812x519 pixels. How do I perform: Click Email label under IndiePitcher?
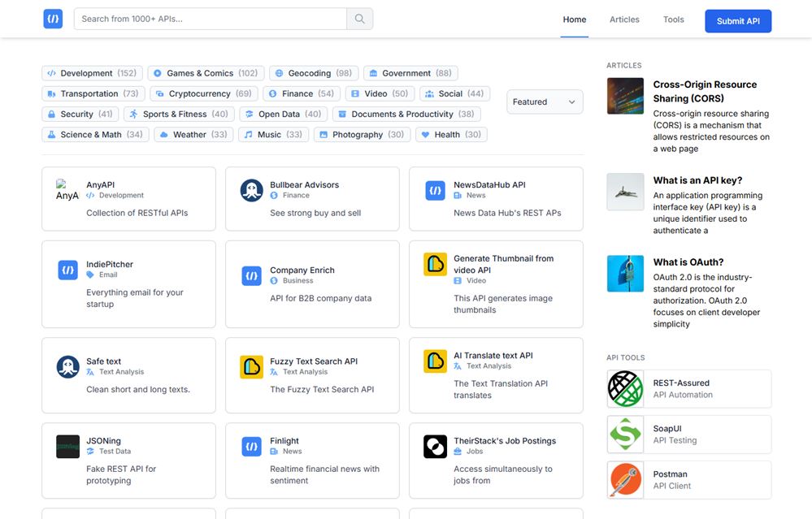pos(108,275)
